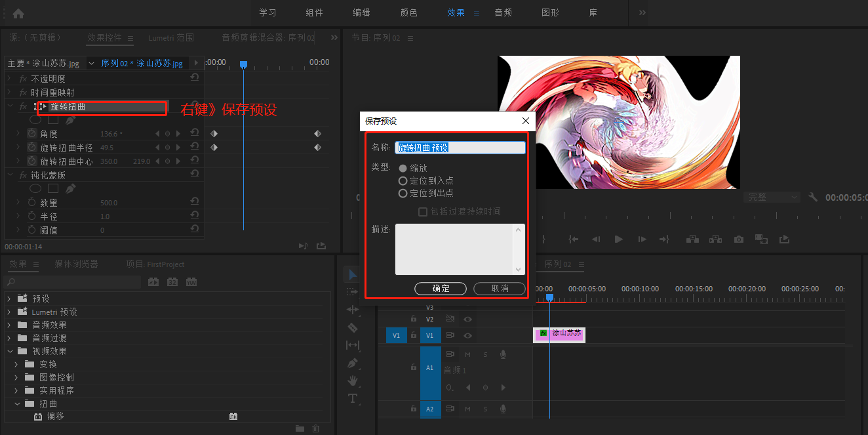
Task: Select the Pen tool in timeline toolbar
Action: [x=353, y=362]
